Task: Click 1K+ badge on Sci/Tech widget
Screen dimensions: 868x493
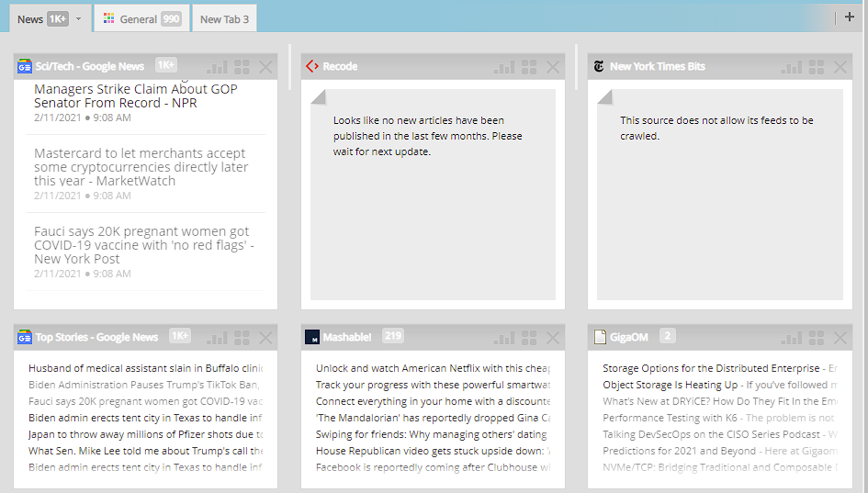Action: click(166, 65)
